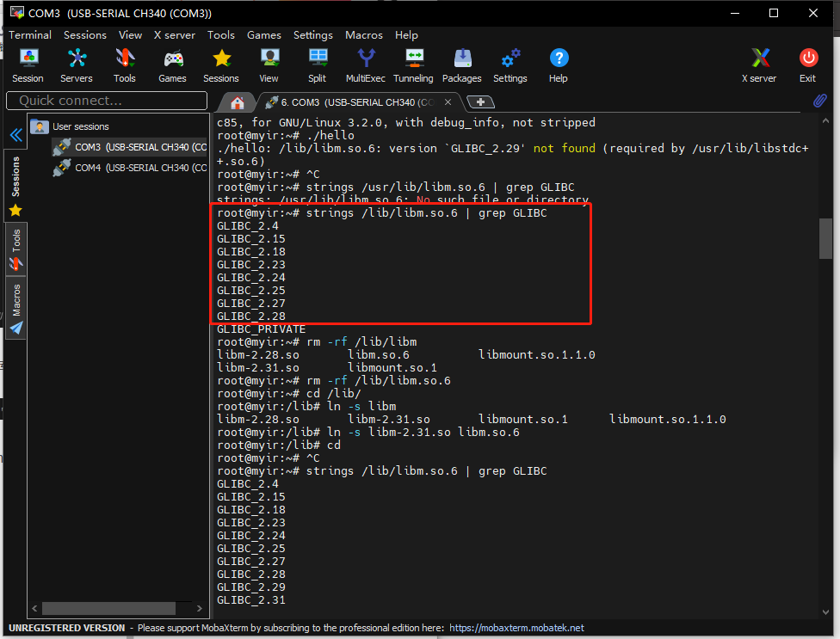Activate the MultiExec toolbar icon
This screenshot has height=639, width=840.
pos(366,65)
